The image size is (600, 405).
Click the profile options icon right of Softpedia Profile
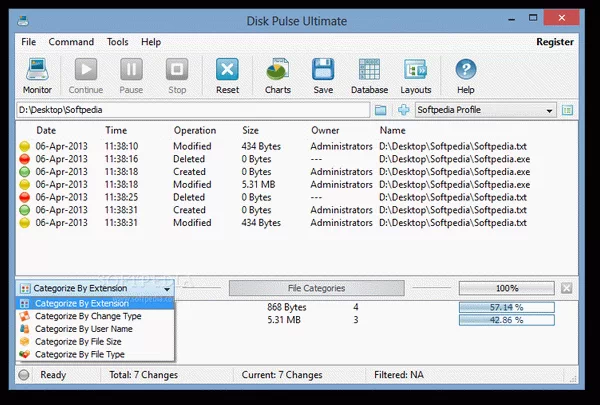pos(567,110)
